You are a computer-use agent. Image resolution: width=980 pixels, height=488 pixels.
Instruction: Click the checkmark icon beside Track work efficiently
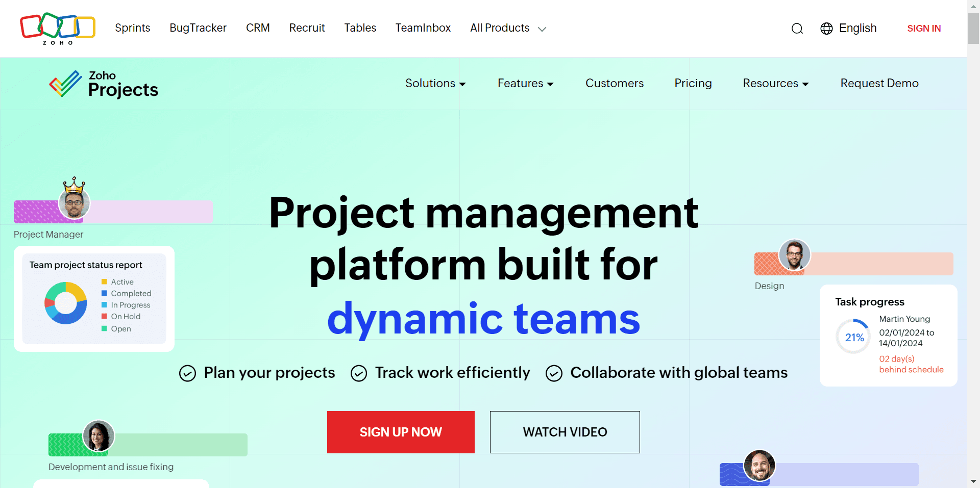[x=359, y=373]
